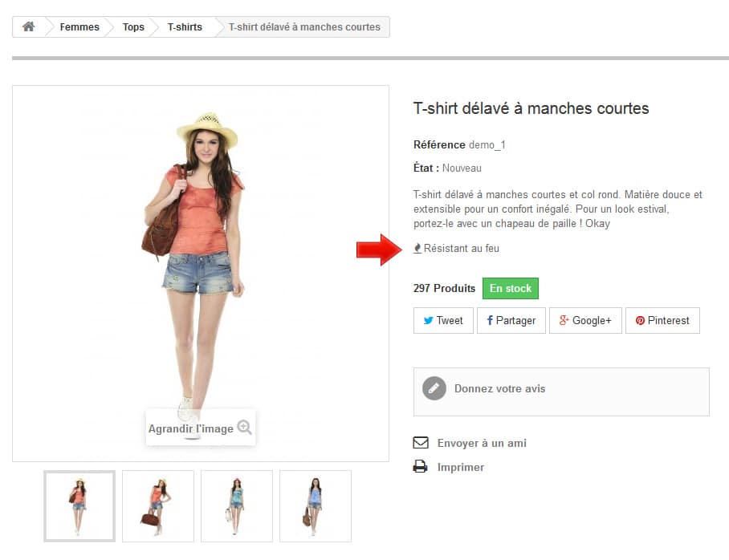
Task: Select second thumbnail with bag held low
Action: pyautogui.click(x=158, y=506)
